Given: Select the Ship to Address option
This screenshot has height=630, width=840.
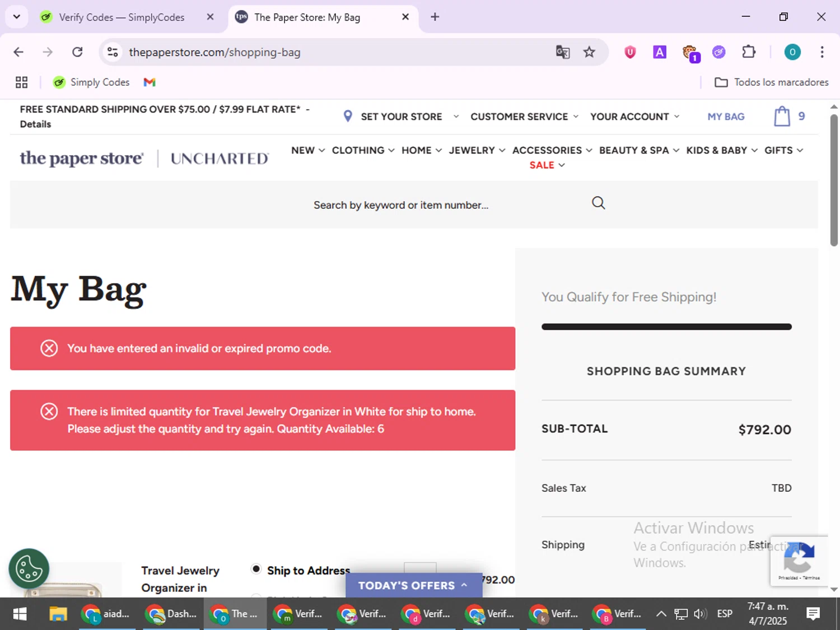Looking at the screenshot, I should 256,569.
